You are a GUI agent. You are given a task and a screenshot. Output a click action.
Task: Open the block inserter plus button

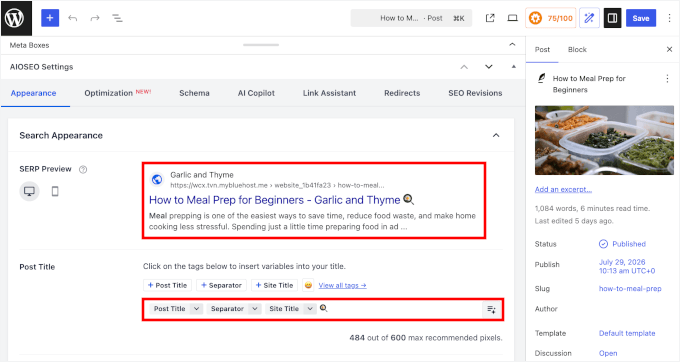[50, 18]
